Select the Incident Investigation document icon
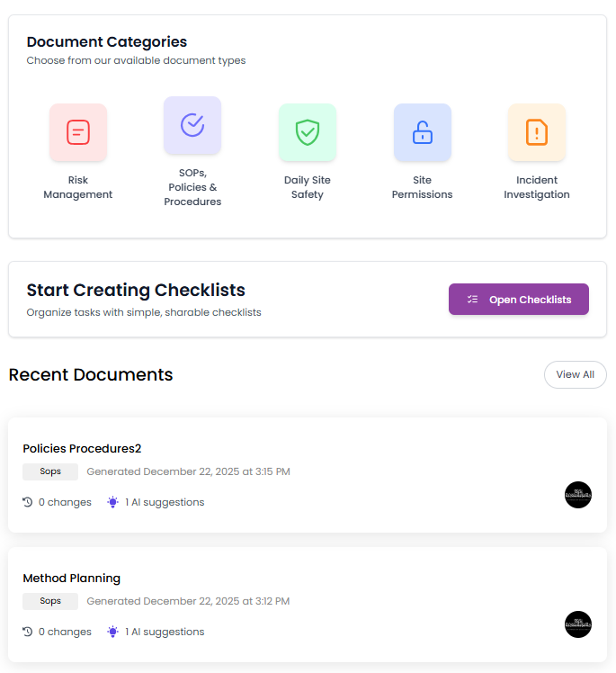616x673 pixels. pyautogui.click(x=537, y=132)
